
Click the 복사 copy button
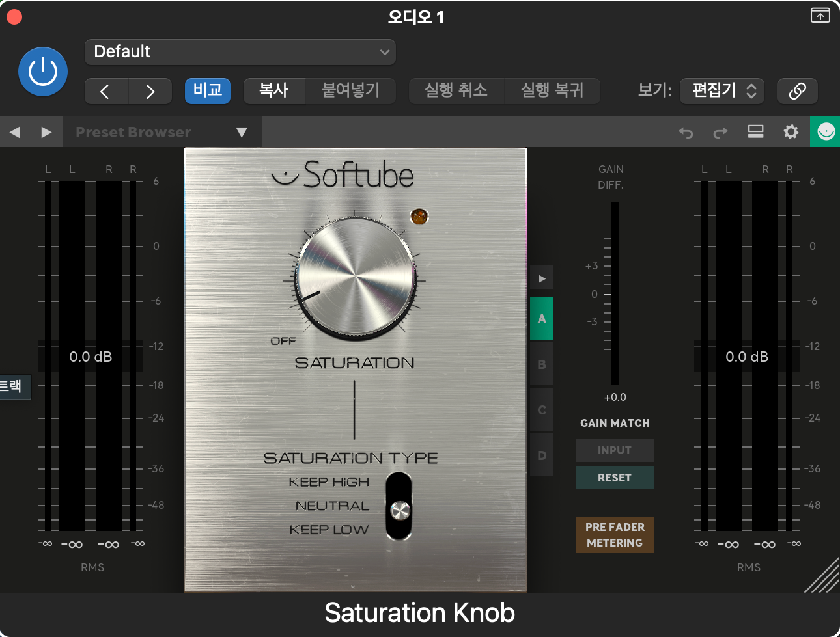[274, 90]
